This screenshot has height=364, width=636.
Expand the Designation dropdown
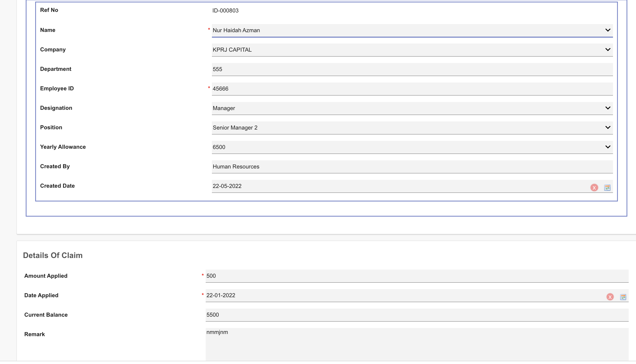tap(608, 108)
